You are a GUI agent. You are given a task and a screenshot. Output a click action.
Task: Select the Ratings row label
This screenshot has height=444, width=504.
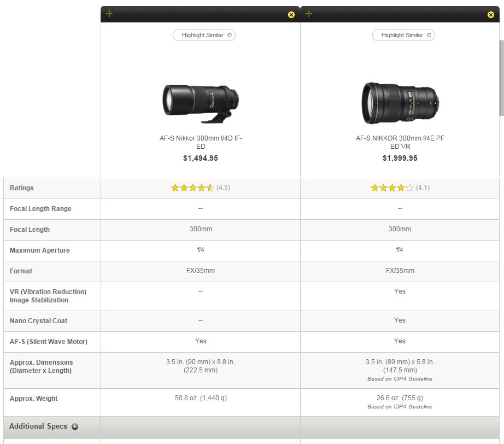[22, 188]
